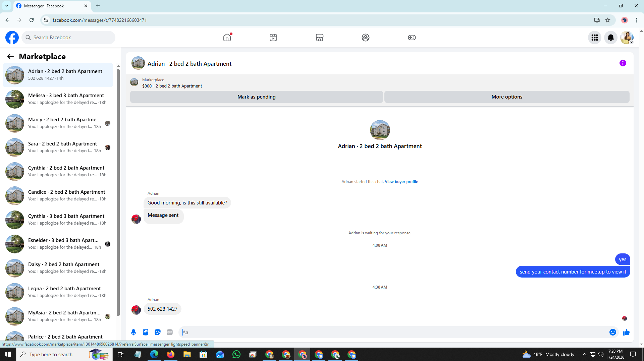
Task: Open the Marketplace storefront icon
Action: (320, 38)
